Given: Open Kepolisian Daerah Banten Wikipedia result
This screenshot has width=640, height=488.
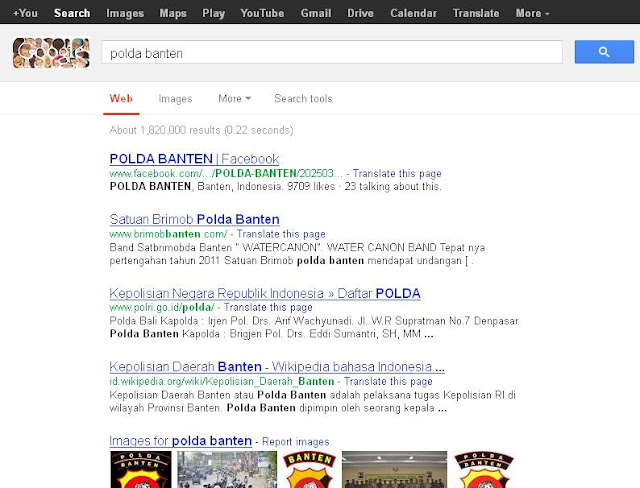Looking at the screenshot, I should click(277, 366).
